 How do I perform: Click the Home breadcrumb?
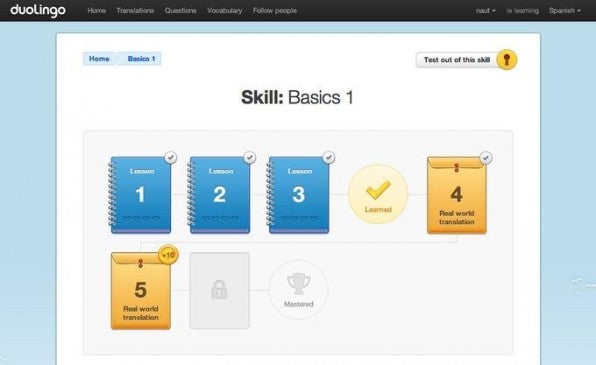(x=99, y=59)
